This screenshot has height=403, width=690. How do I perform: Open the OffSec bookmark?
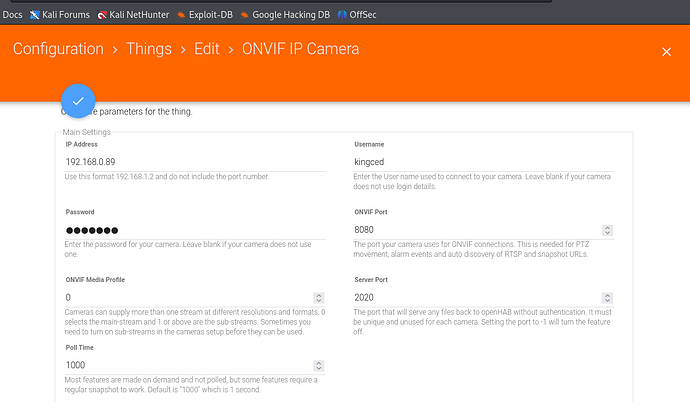(x=357, y=15)
